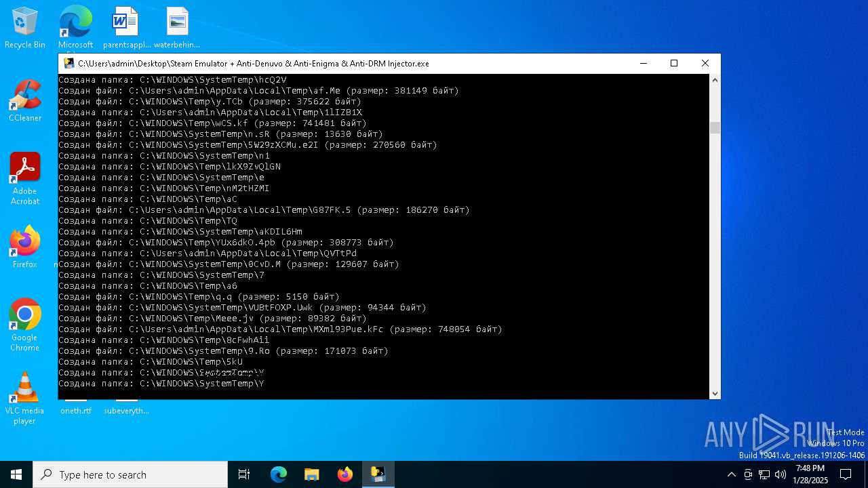Minimize the Injector console window
This screenshot has width=868, height=488.
(643, 63)
